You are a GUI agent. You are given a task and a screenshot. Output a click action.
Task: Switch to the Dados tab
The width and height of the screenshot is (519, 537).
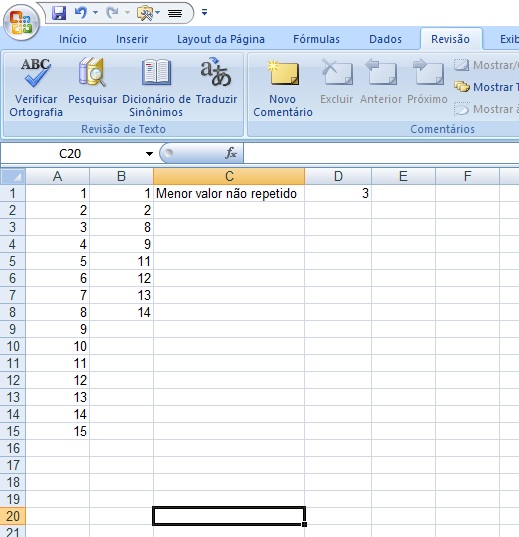click(x=385, y=39)
